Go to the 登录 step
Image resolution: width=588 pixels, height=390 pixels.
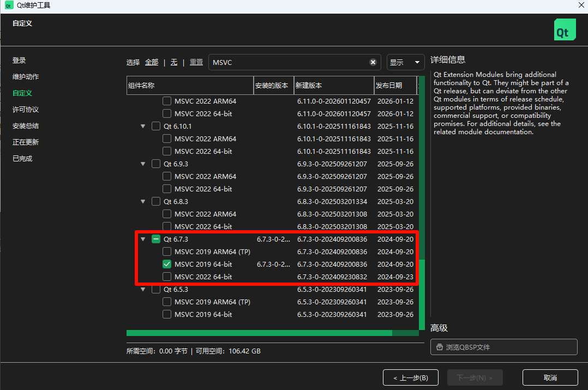click(19, 61)
